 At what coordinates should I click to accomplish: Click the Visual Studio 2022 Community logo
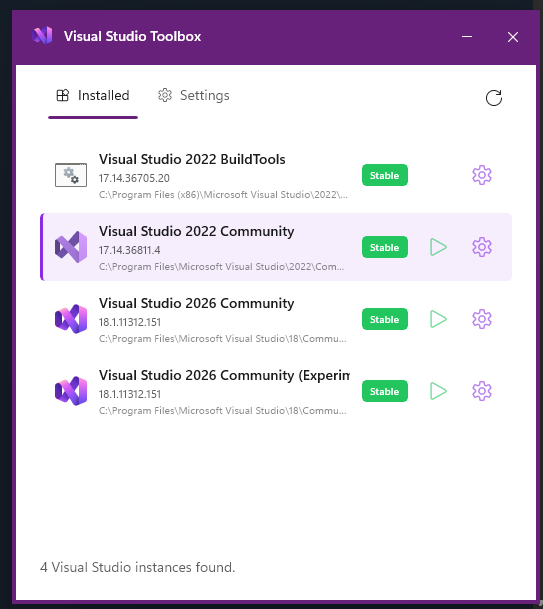[71, 247]
